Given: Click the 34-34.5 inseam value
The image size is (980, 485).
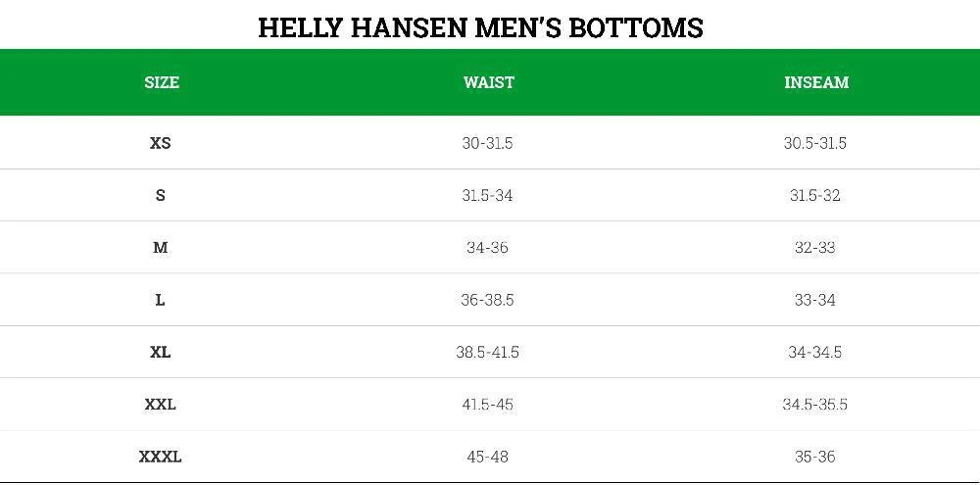Looking at the screenshot, I should click(x=814, y=352).
